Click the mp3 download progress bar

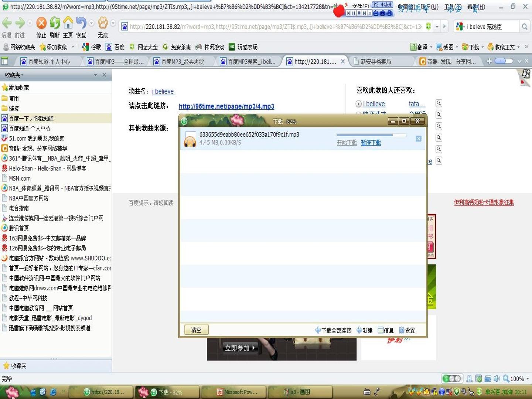[371, 135]
